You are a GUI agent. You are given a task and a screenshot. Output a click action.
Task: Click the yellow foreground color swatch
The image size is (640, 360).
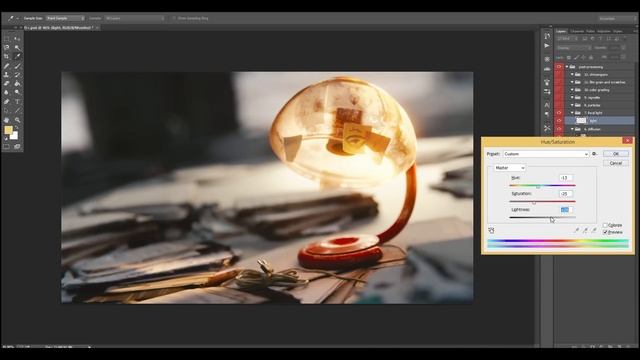[x=8, y=130]
